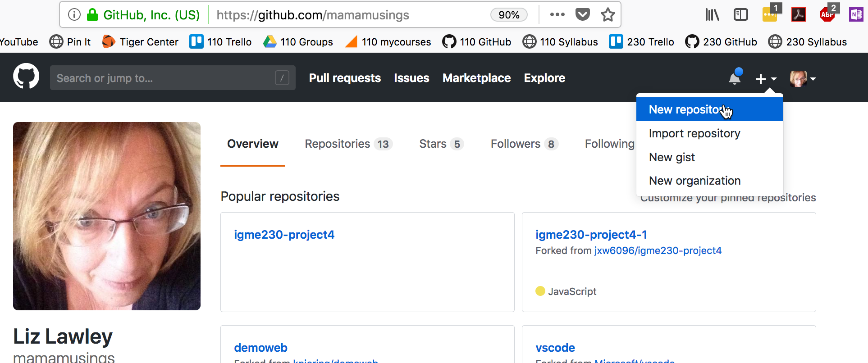Select New repository from dropdown
Screen dimensions: 868x363
pos(709,109)
